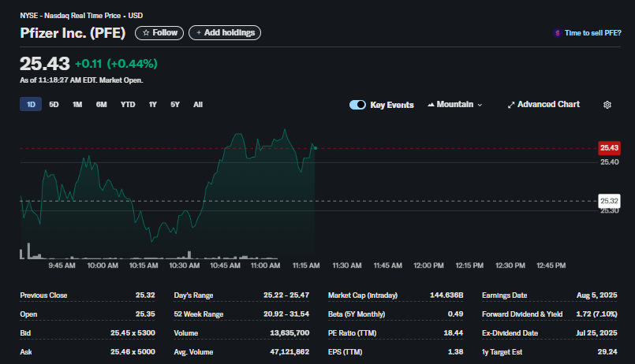The image size is (635, 364).
Task: Select the 6M chart range
Action: point(101,104)
